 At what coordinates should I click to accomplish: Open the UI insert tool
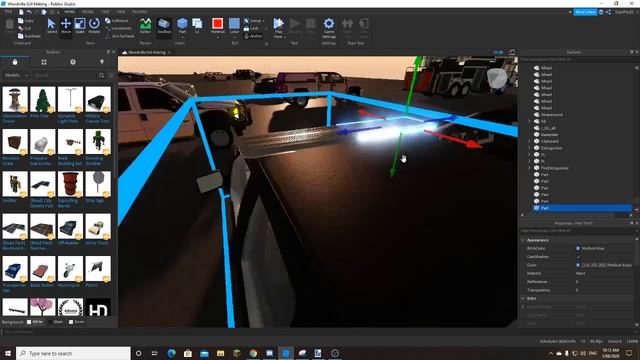tap(197, 25)
